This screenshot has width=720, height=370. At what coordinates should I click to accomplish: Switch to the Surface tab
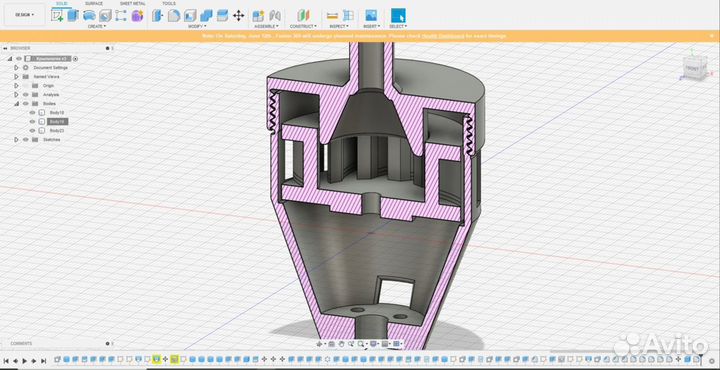(94, 4)
